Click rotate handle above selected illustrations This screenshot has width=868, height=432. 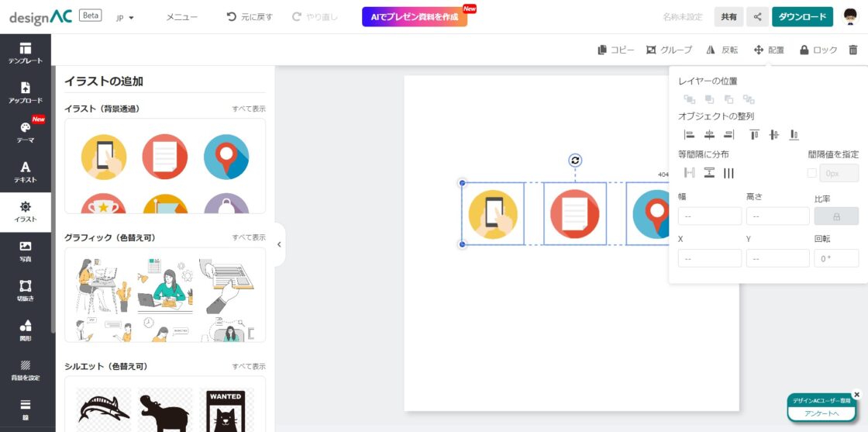point(575,161)
